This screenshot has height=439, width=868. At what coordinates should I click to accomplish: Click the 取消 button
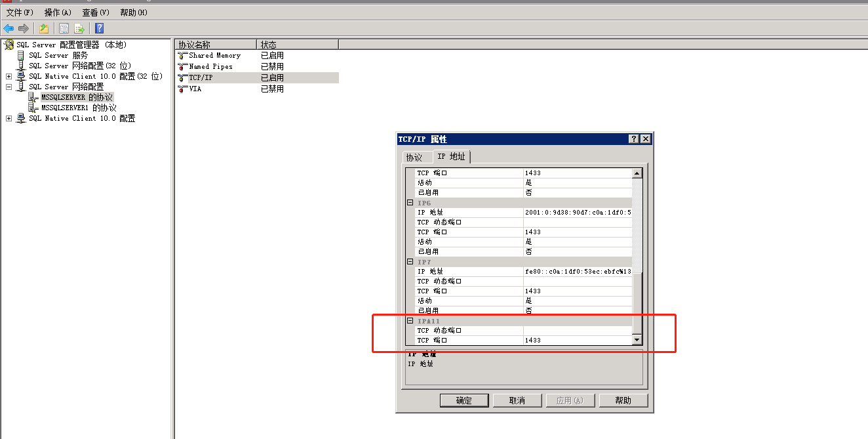click(x=517, y=400)
